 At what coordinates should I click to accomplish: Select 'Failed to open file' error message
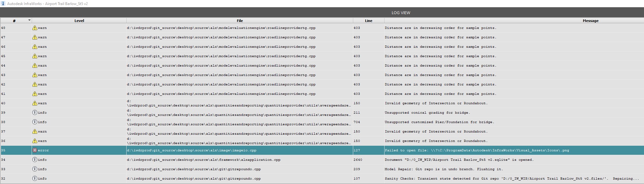tap(477, 150)
